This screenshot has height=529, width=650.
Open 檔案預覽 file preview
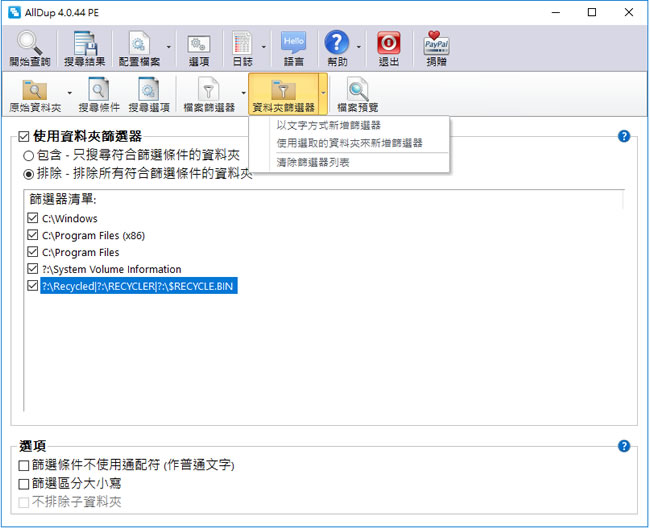pyautogui.click(x=358, y=95)
